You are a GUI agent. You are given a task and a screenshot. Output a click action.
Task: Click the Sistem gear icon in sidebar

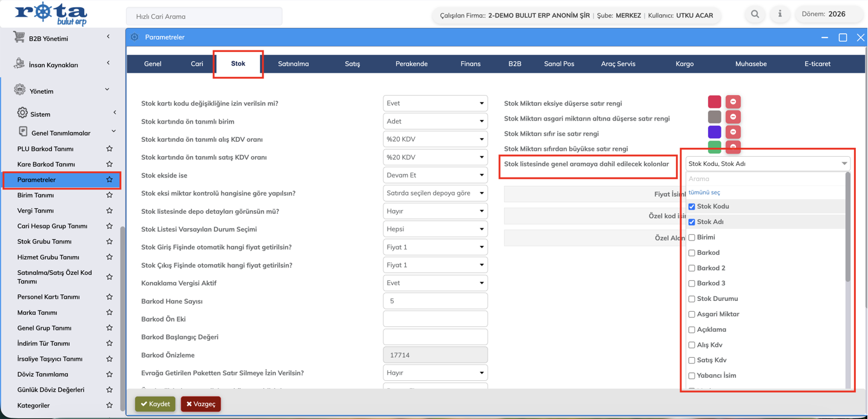coord(22,113)
